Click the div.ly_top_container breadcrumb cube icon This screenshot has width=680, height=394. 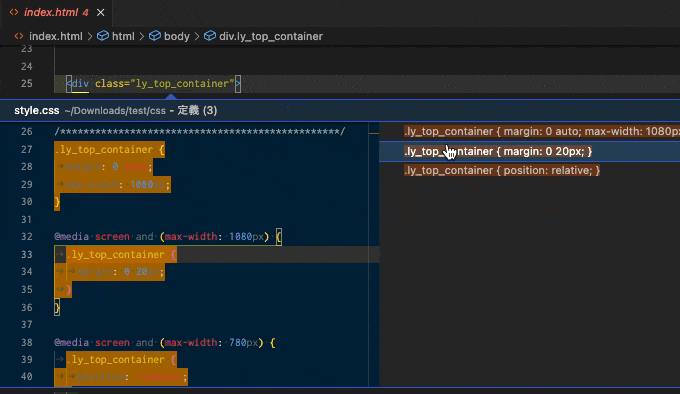point(210,36)
